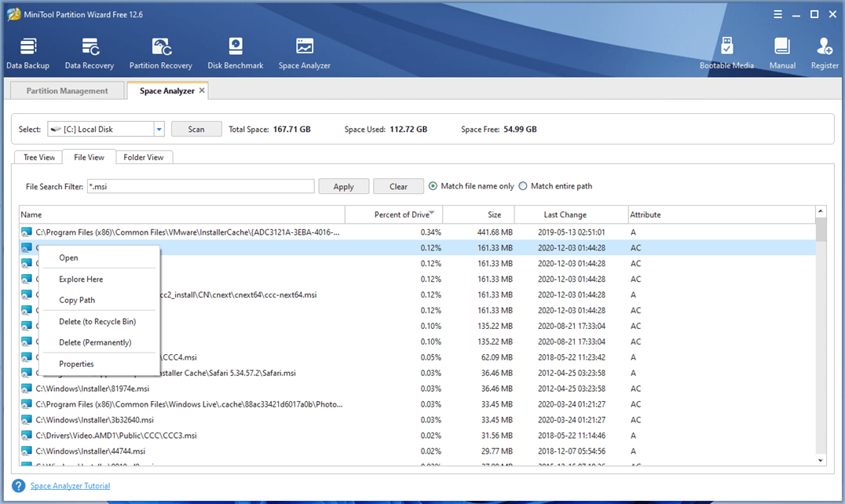The image size is (845, 504).
Task: Click the file list vertical scrollbar thumb
Action: [821, 229]
